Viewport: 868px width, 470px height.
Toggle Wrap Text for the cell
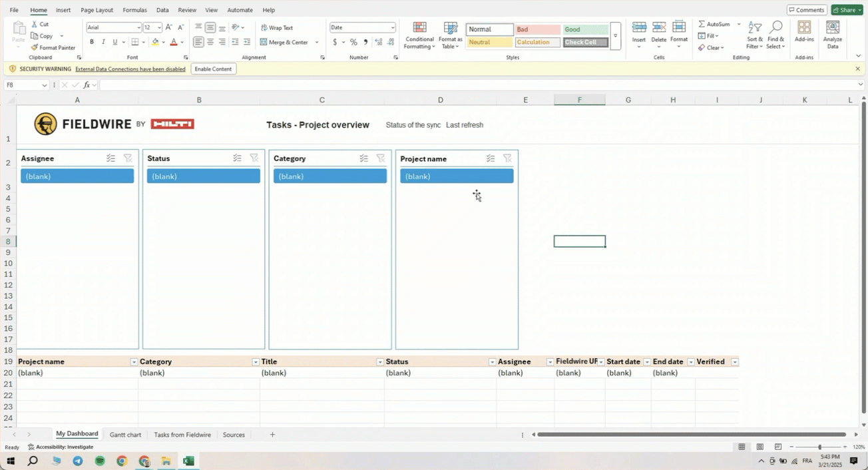[x=276, y=28]
